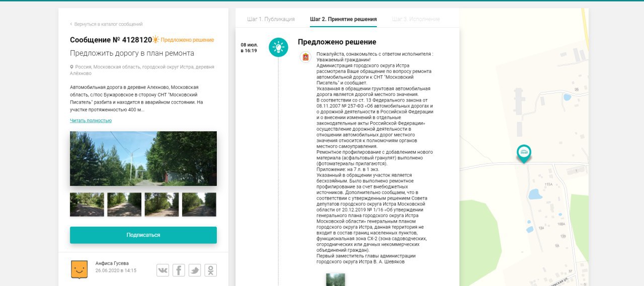Viewport: 644px width, 286px height.
Task: Click the car map marker pin
Action: click(x=524, y=152)
